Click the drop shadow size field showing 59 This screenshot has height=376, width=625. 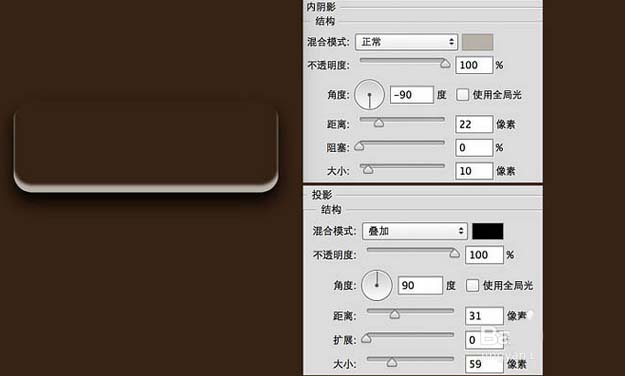[484, 364]
